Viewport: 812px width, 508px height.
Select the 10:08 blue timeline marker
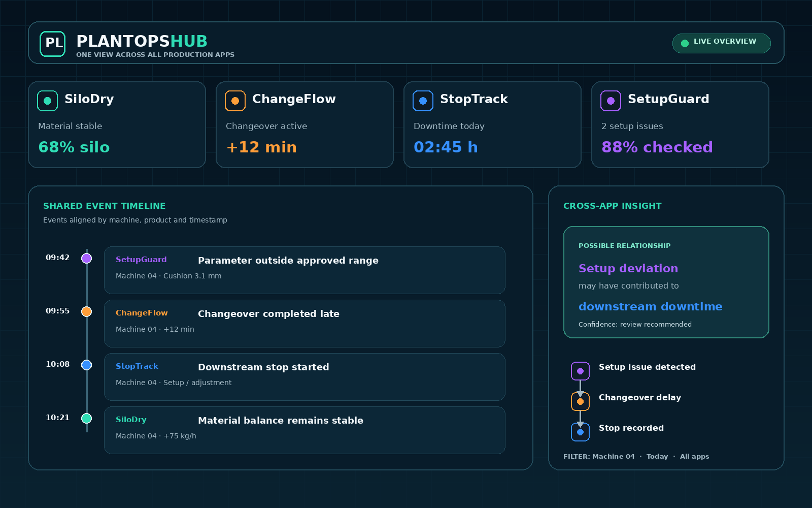(x=87, y=365)
